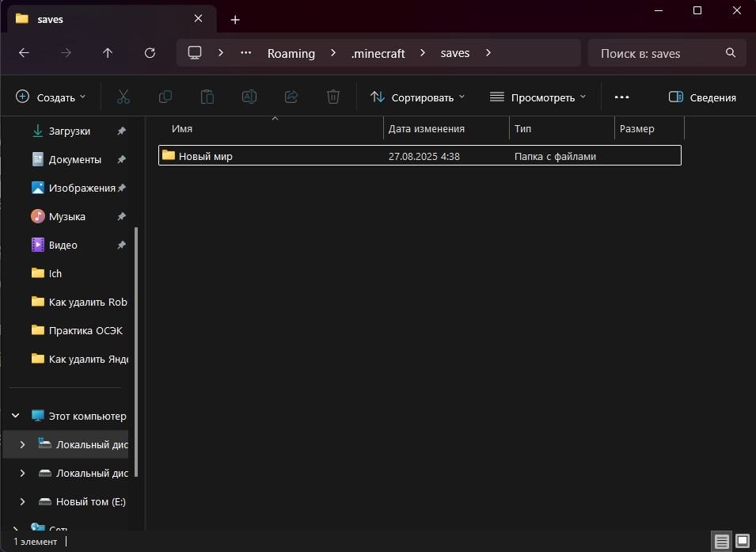Viewport: 756px width, 552px height.
Task: Click the search box Поиск в: saves
Action: [657, 53]
